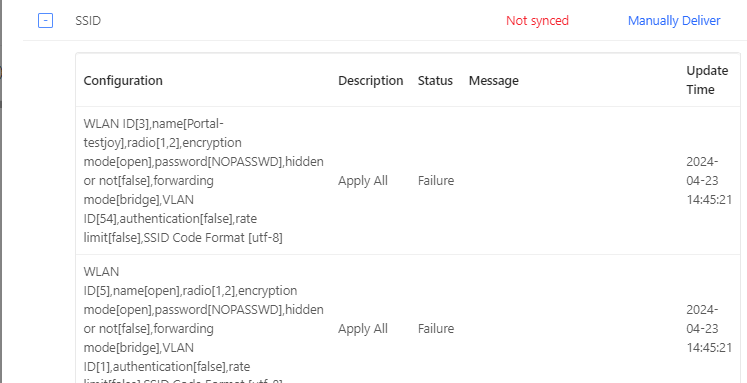Click Failure status of the Portal-testjoy row
747x383 pixels.
436,181
